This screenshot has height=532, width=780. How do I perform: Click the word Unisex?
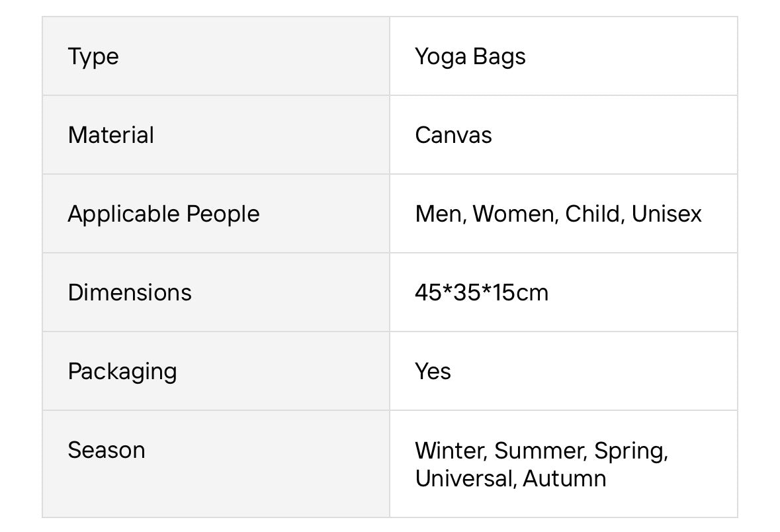pyautogui.click(x=667, y=214)
